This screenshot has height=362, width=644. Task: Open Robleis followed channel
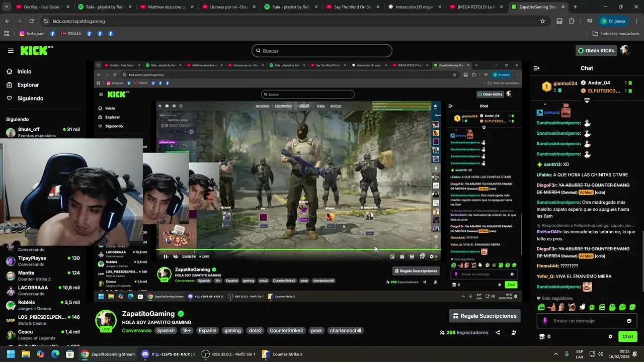pos(43,305)
